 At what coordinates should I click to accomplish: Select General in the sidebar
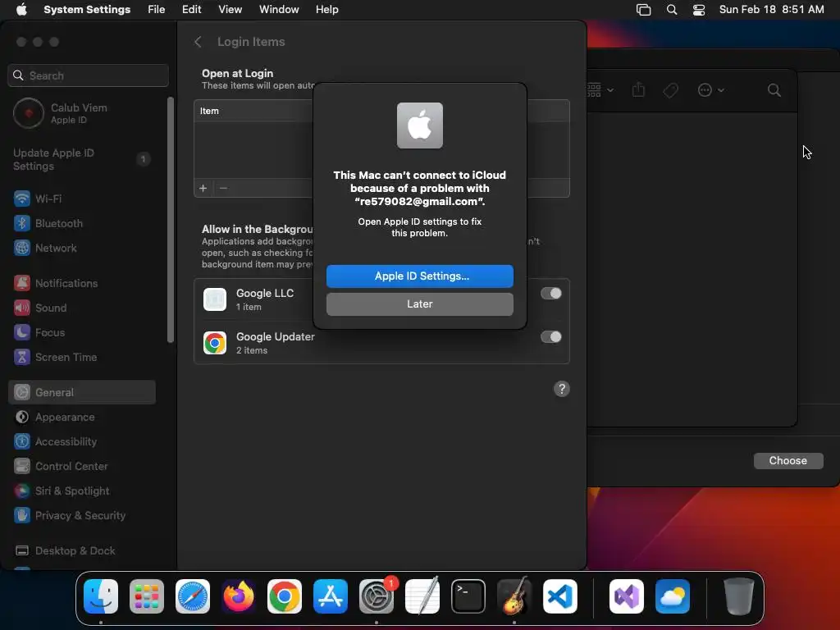81,393
